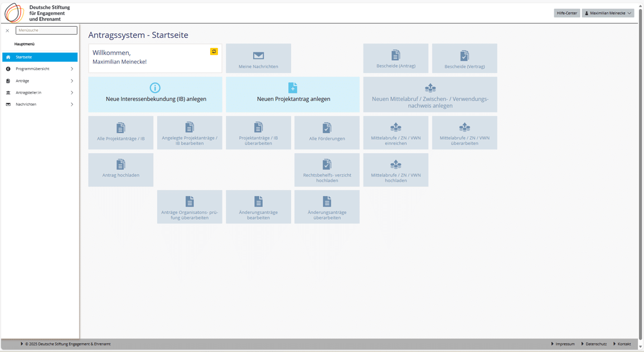Click the yellow refresh icon in welcome box
Viewport: 644px width, 352px height.
[x=214, y=51]
